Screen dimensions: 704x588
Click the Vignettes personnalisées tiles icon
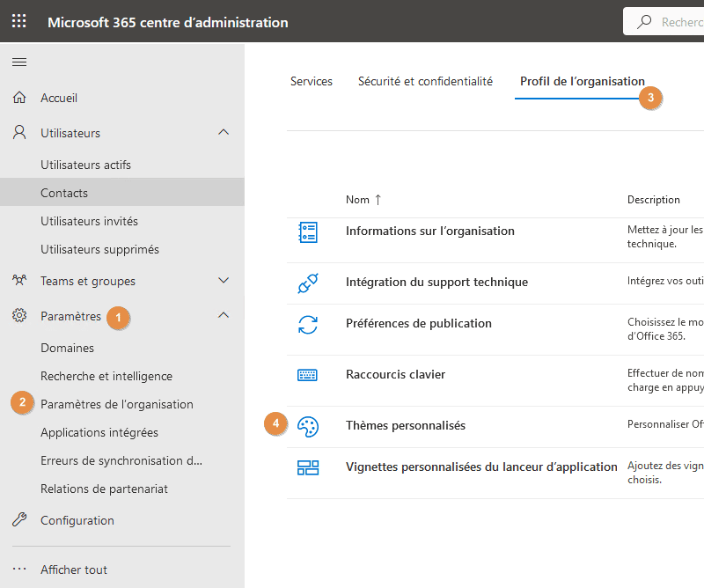(307, 467)
